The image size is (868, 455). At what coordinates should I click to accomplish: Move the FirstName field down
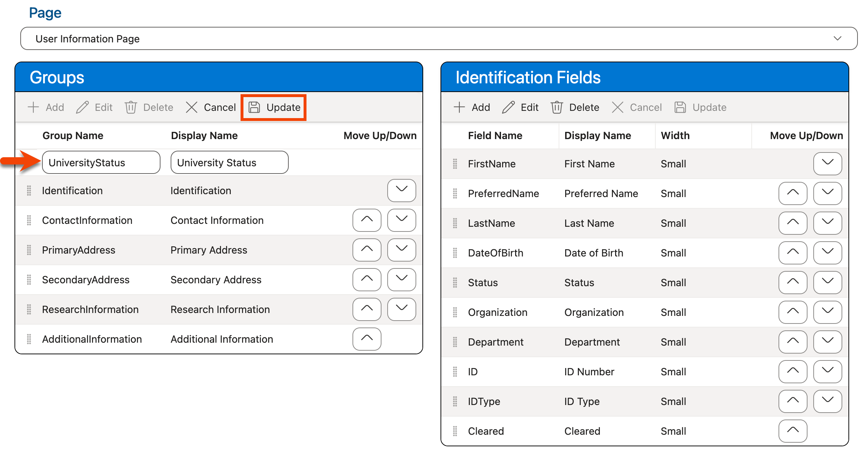click(827, 163)
